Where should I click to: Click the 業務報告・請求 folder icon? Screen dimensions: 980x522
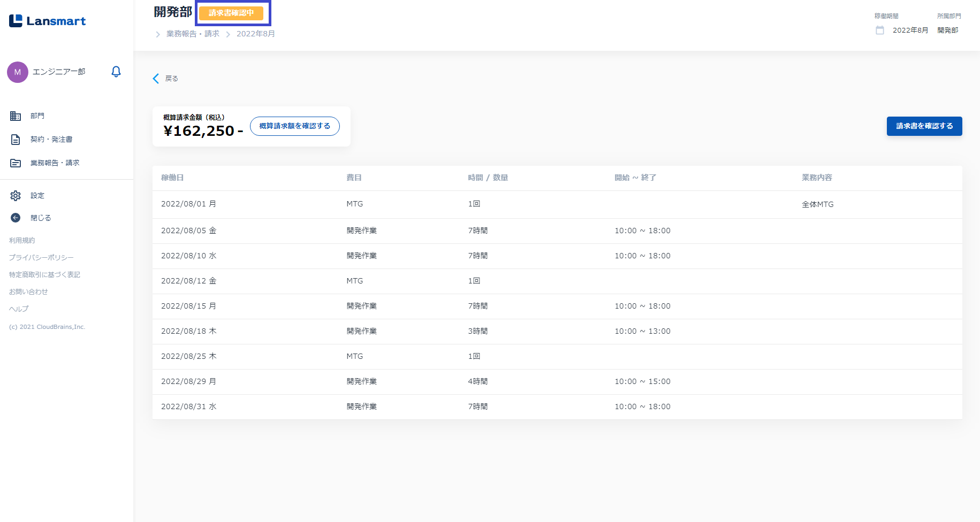[x=16, y=163]
